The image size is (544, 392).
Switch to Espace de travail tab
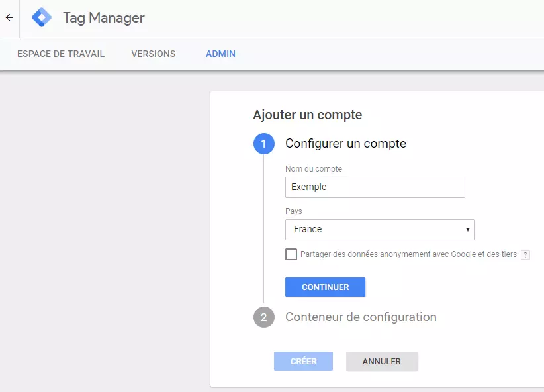(x=61, y=54)
